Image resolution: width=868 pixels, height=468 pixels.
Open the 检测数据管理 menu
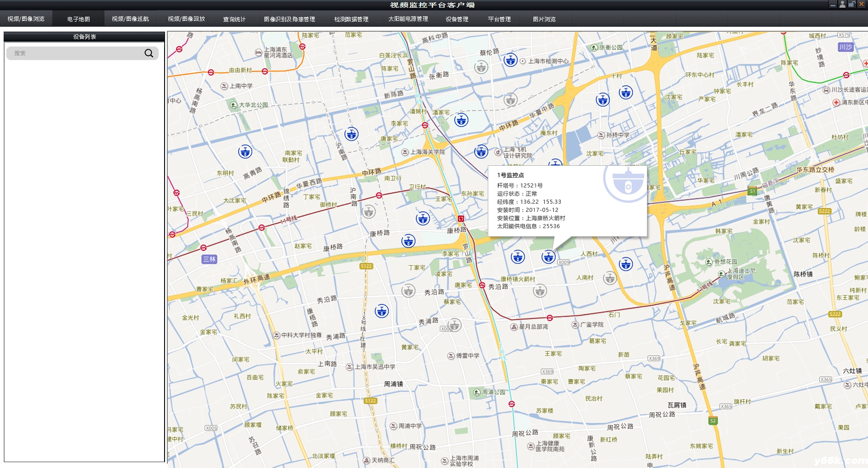pos(351,19)
